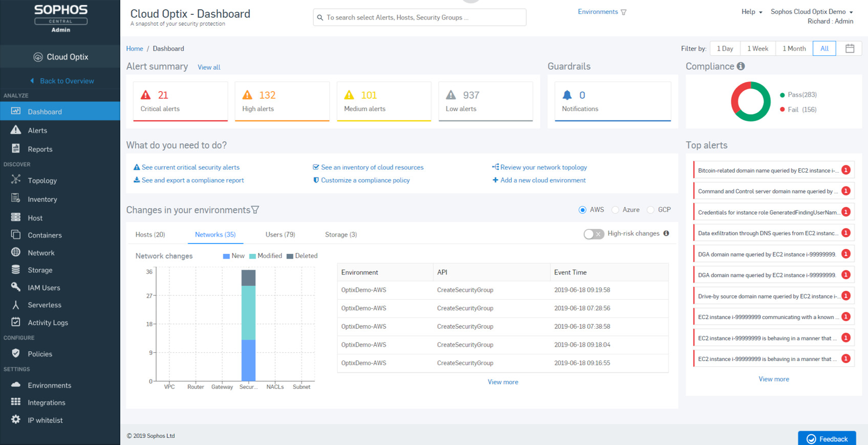Open the Environments filter dropdown in header
Viewport: 868px width, 445px height.
point(602,12)
